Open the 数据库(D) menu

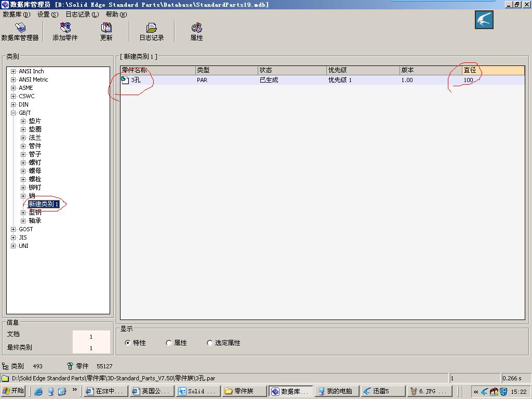(17, 14)
